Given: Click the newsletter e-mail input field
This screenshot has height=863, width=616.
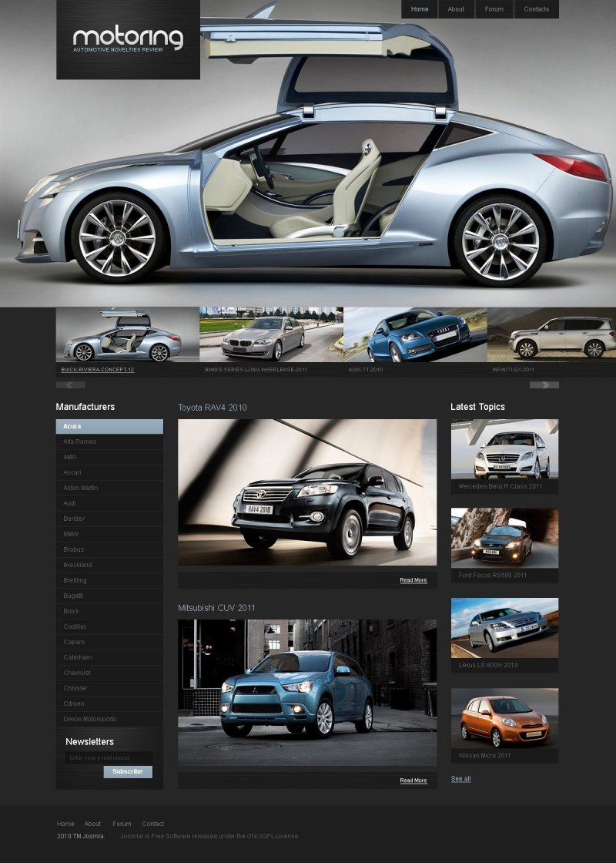Looking at the screenshot, I should (109, 758).
